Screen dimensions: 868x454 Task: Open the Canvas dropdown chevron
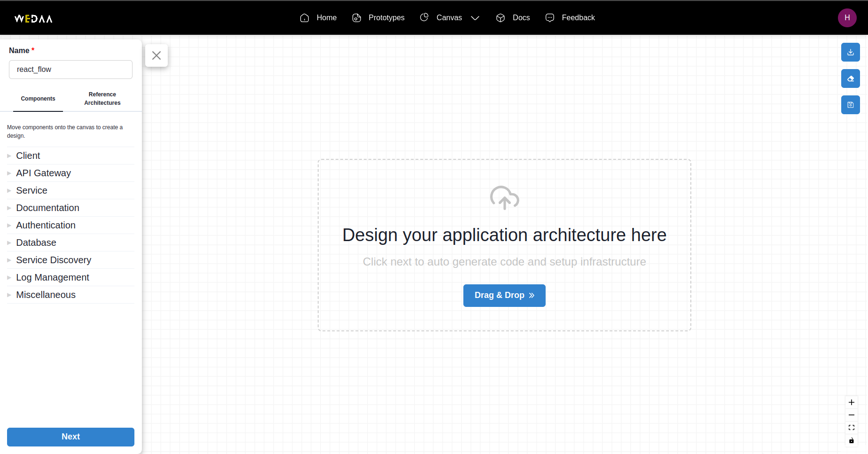pos(475,18)
